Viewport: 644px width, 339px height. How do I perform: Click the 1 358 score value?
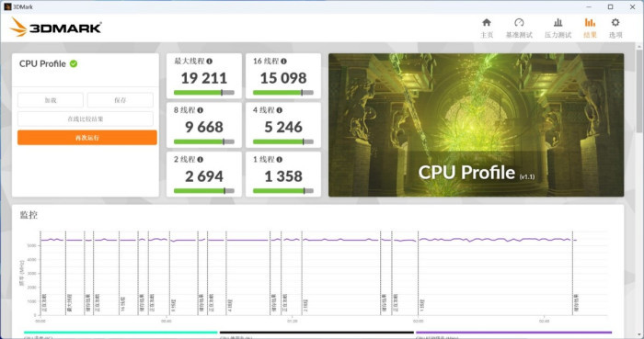pyautogui.click(x=283, y=176)
